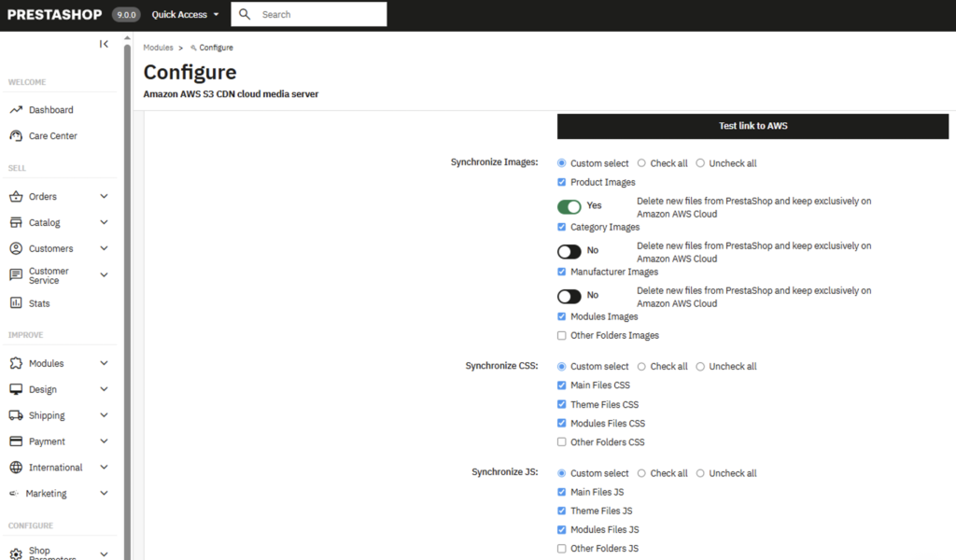Click the Shipping truck icon
This screenshot has width=956, height=560.
[x=16, y=415]
